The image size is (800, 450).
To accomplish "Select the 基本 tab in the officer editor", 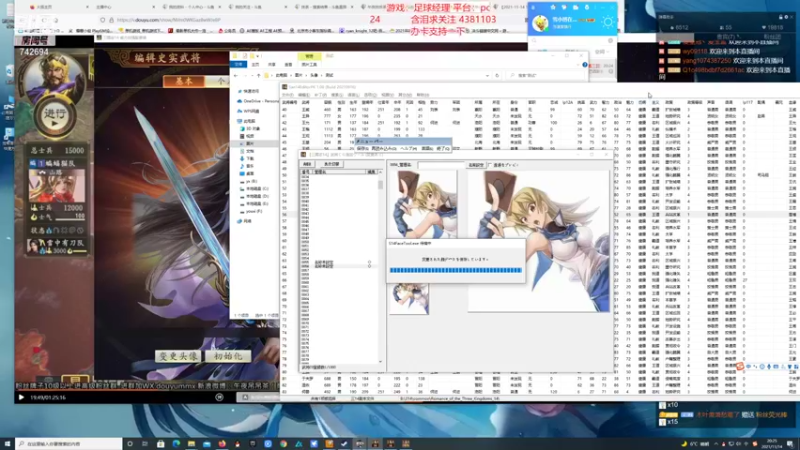I will pyautogui.click(x=184, y=81).
